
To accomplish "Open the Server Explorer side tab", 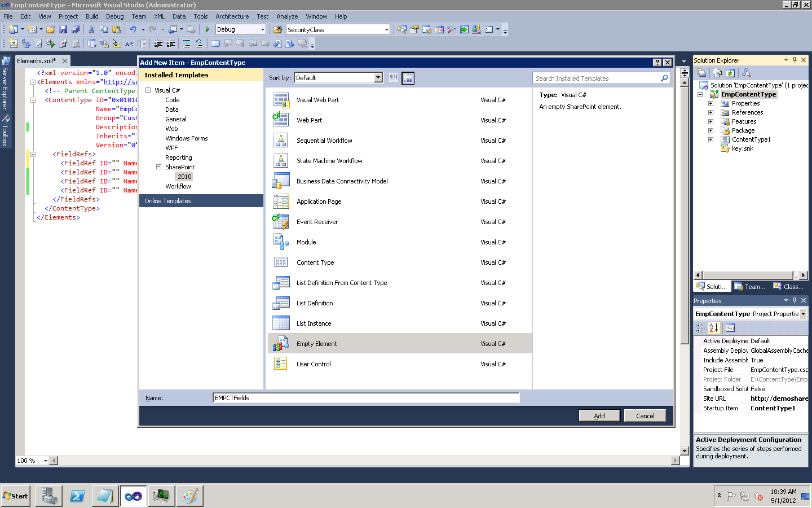I will pyautogui.click(x=5, y=83).
